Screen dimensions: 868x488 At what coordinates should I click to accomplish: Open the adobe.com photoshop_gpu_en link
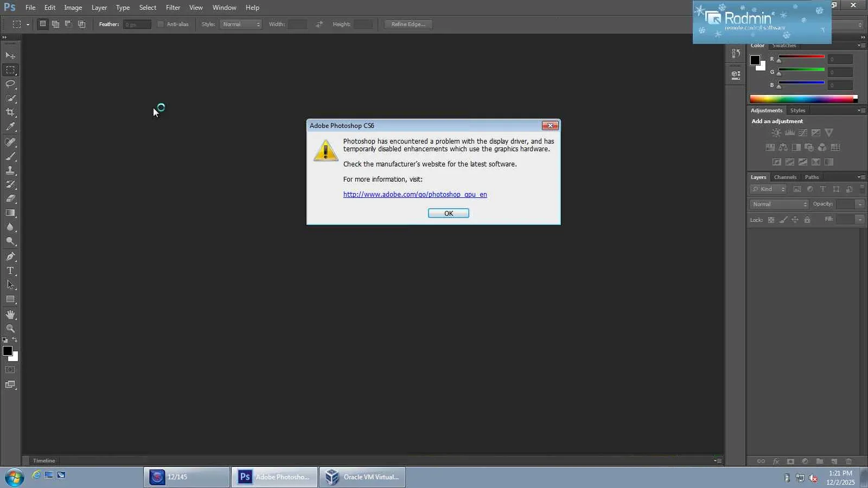click(415, 195)
